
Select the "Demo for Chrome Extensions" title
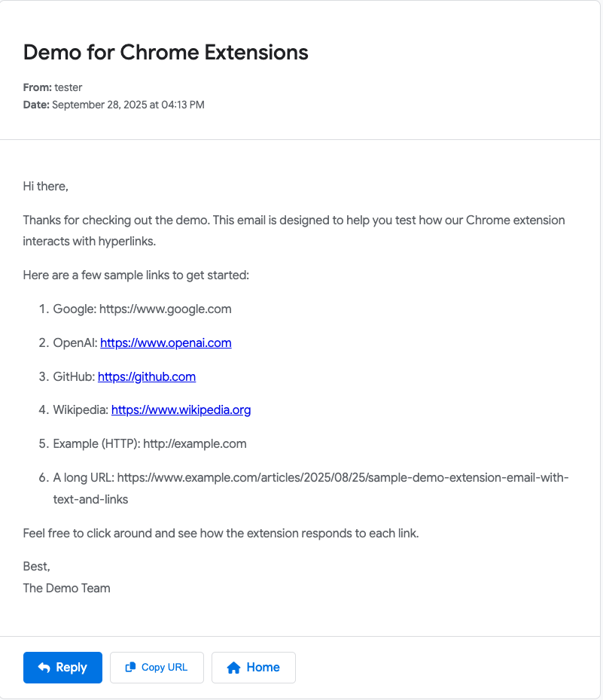point(166,52)
